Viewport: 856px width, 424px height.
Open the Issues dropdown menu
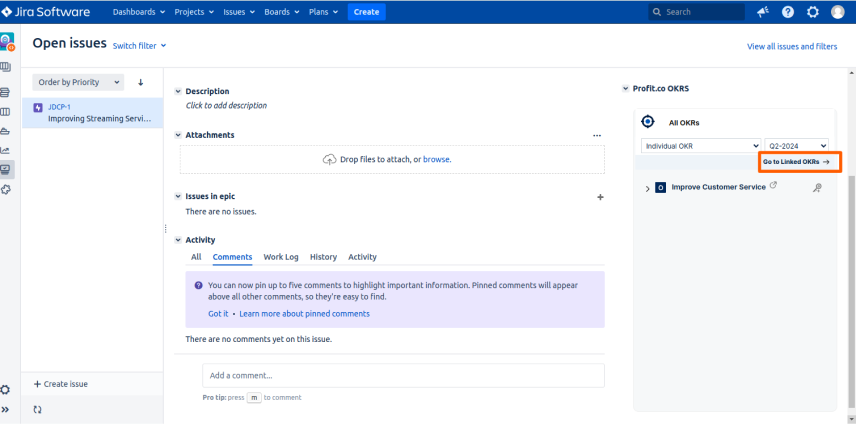[239, 12]
